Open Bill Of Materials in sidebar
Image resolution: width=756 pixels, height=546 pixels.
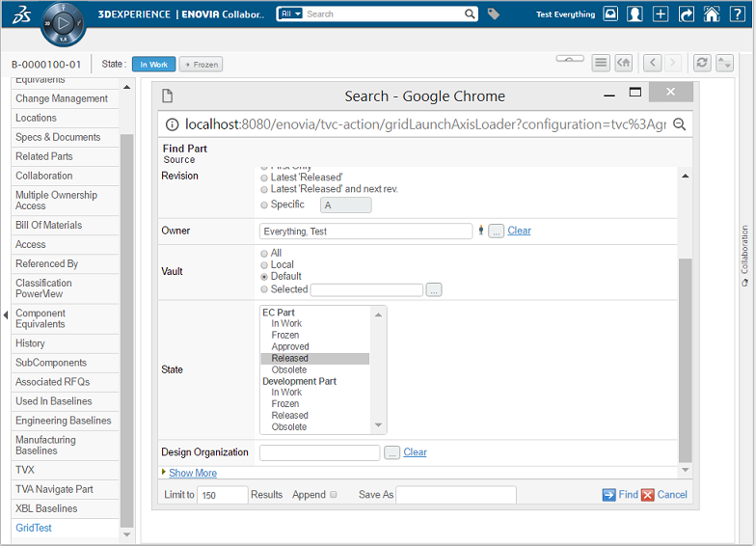pos(48,225)
